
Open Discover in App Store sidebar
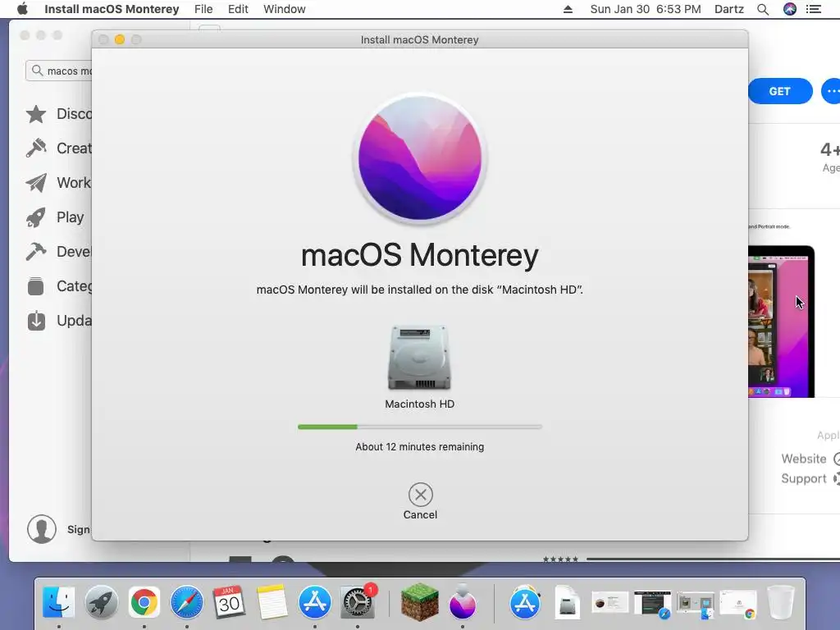(x=59, y=113)
